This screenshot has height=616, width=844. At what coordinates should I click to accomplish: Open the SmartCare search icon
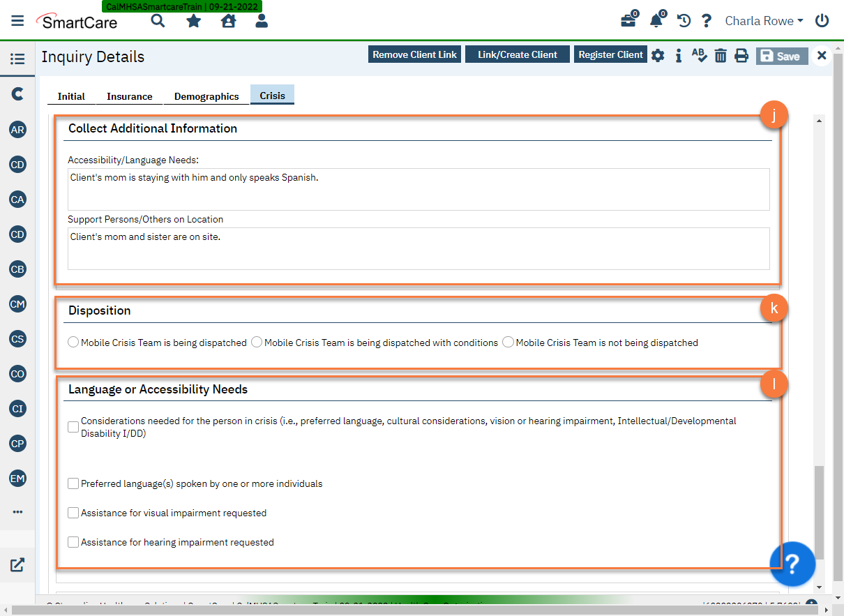point(158,20)
